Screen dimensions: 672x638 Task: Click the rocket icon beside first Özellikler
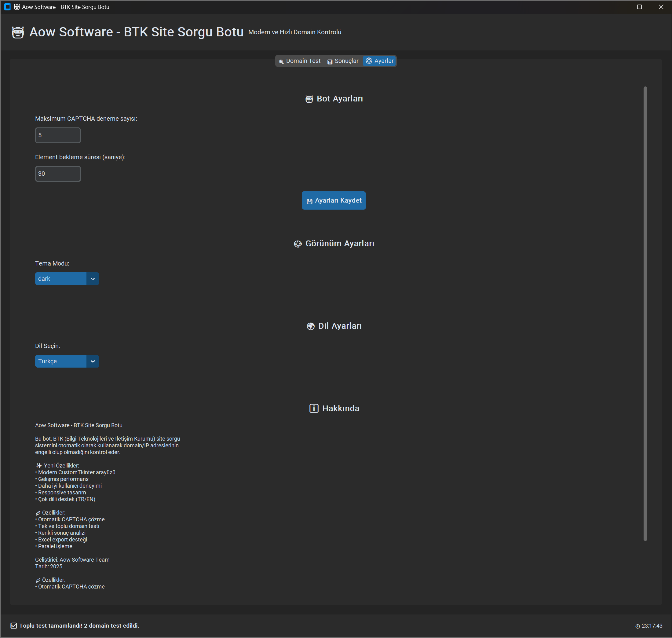click(x=38, y=513)
